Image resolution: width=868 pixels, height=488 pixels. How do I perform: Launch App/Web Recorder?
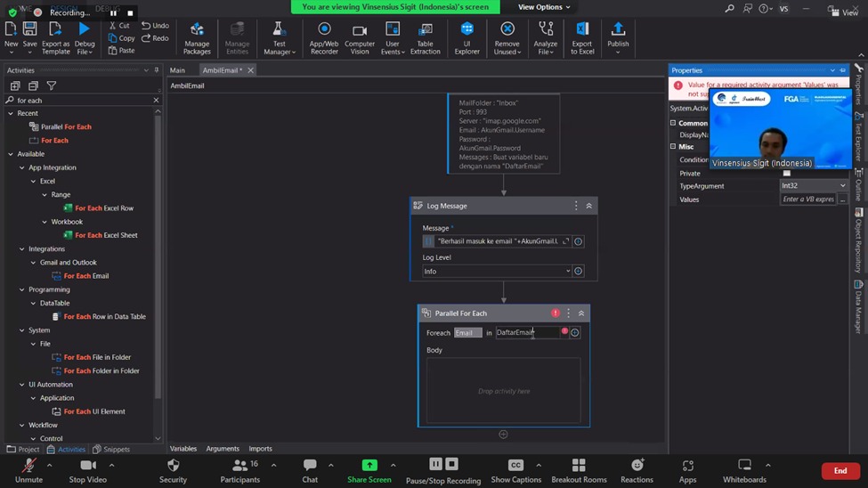[x=324, y=37]
